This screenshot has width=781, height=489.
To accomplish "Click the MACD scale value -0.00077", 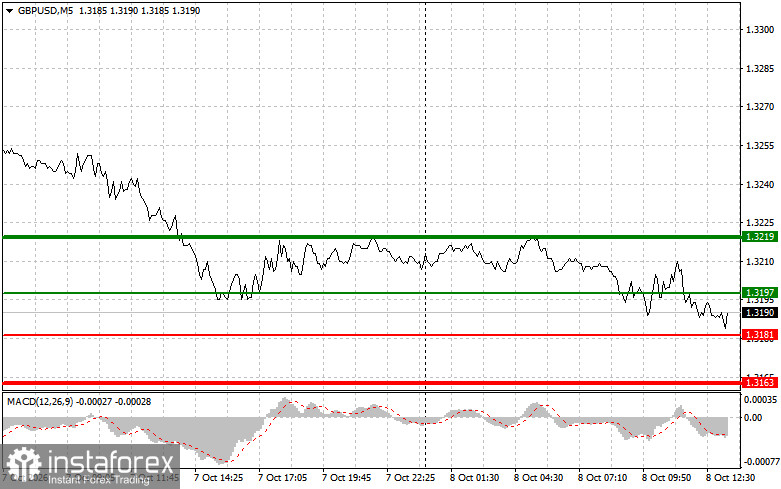I will point(761,462).
